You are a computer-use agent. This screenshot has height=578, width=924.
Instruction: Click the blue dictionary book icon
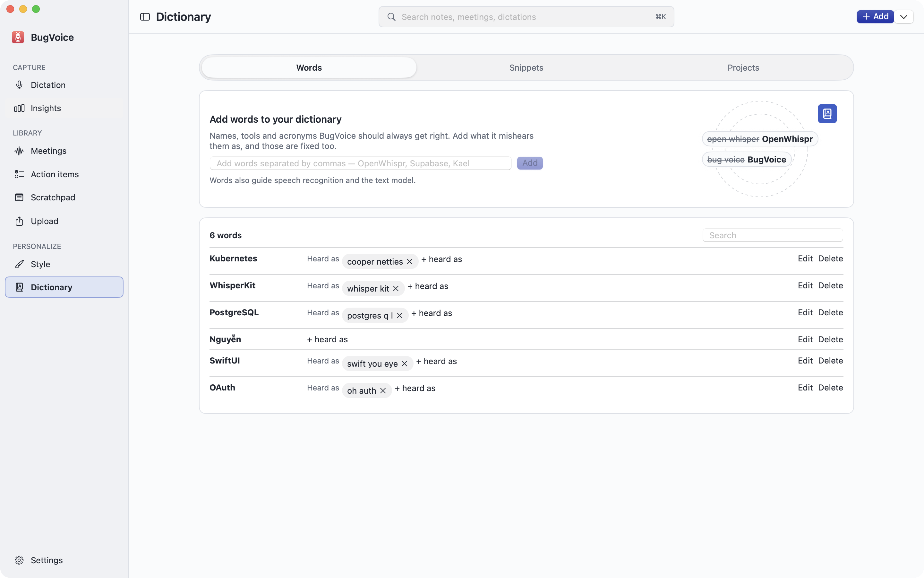pyautogui.click(x=827, y=114)
